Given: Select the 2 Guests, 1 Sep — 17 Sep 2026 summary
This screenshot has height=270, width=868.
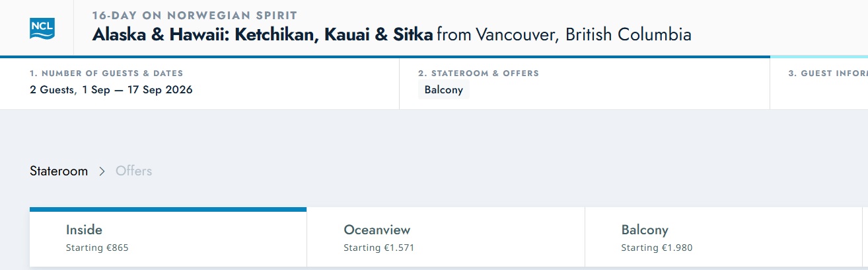Looking at the screenshot, I should pyautogui.click(x=111, y=90).
